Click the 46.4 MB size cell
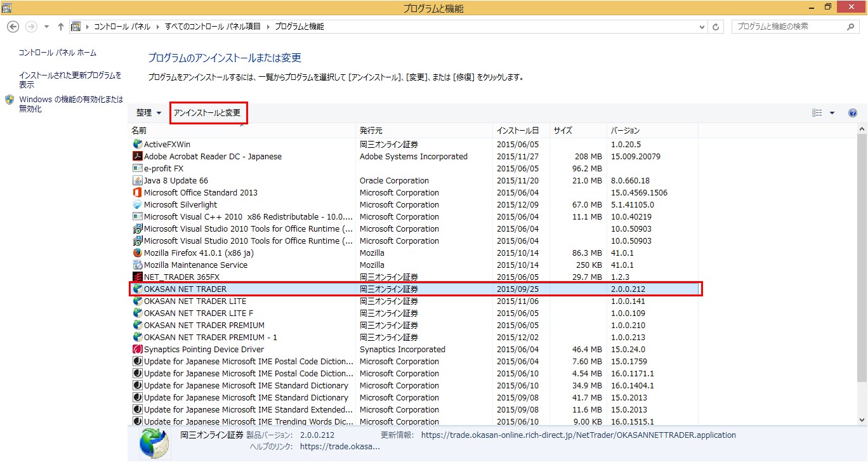Screen dimensions: 868x462 click(x=587, y=350)
